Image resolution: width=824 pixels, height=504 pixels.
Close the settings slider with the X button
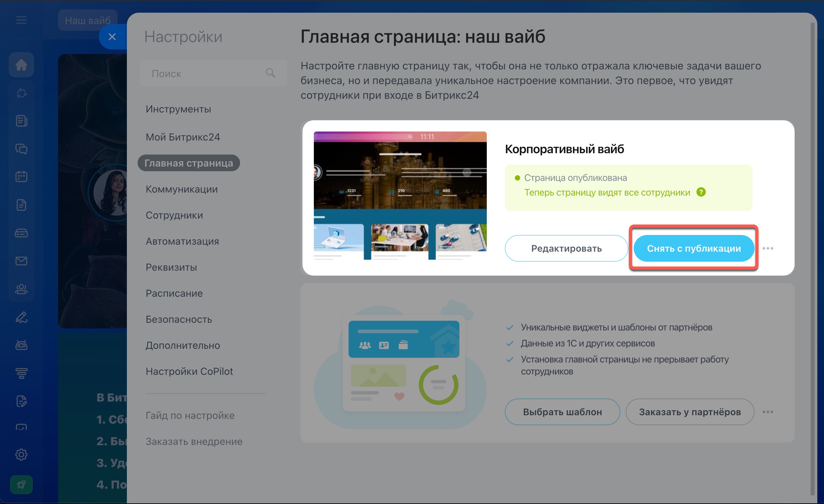(x=113, y=37)
